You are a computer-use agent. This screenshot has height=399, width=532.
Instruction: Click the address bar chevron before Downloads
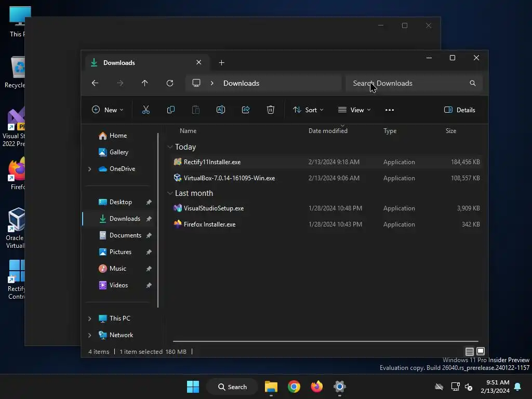pyautogui.click(x=212, y=83)
